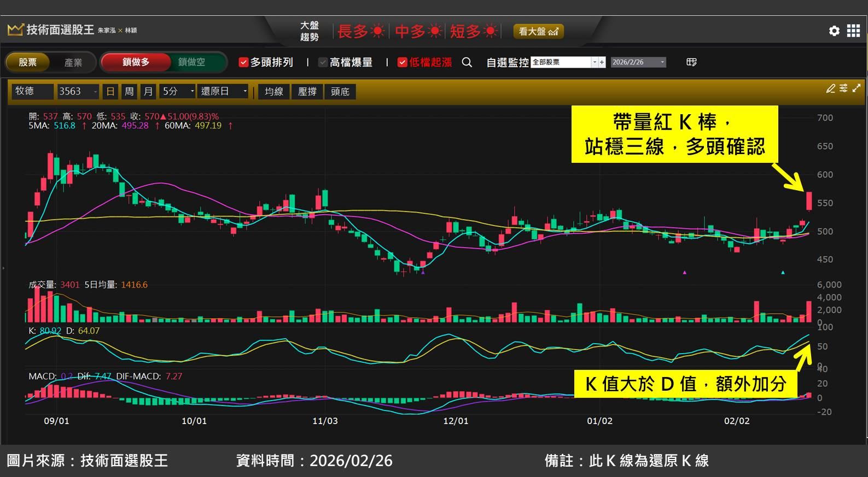Image resolution: width=868 pixels, height=477 pixels.
Task: Select the 月 monthly period tab
Action: coord(148,91)
